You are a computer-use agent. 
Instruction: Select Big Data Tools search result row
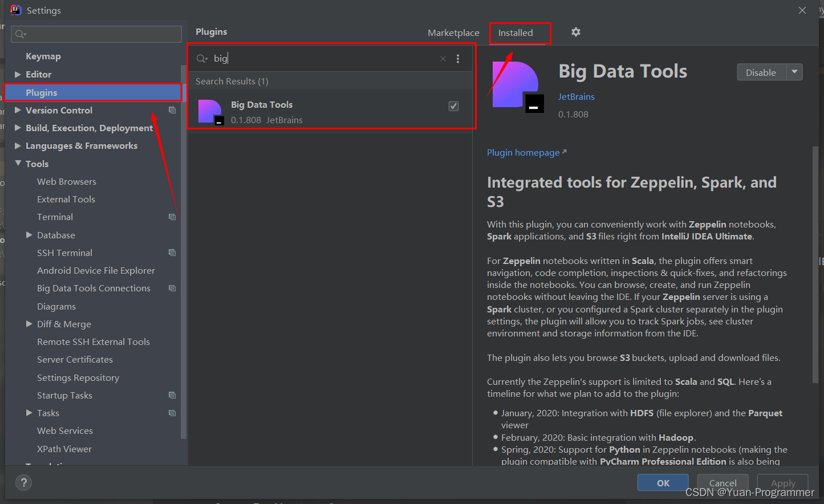pyautogui.click(x=331, y=112)
